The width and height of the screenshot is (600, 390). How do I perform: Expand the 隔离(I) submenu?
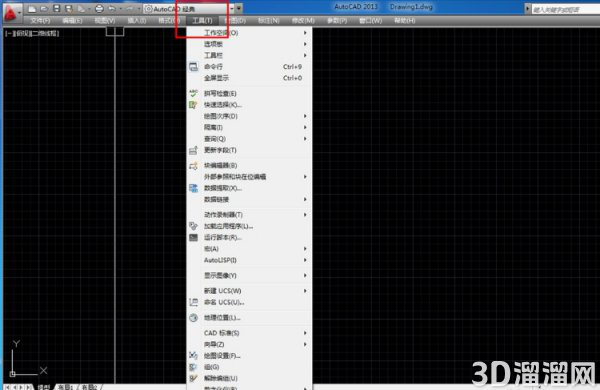249,127
